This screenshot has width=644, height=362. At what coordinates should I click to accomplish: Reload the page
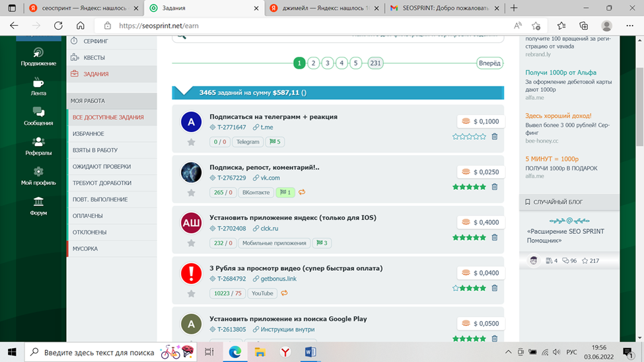tap(58, 26)
